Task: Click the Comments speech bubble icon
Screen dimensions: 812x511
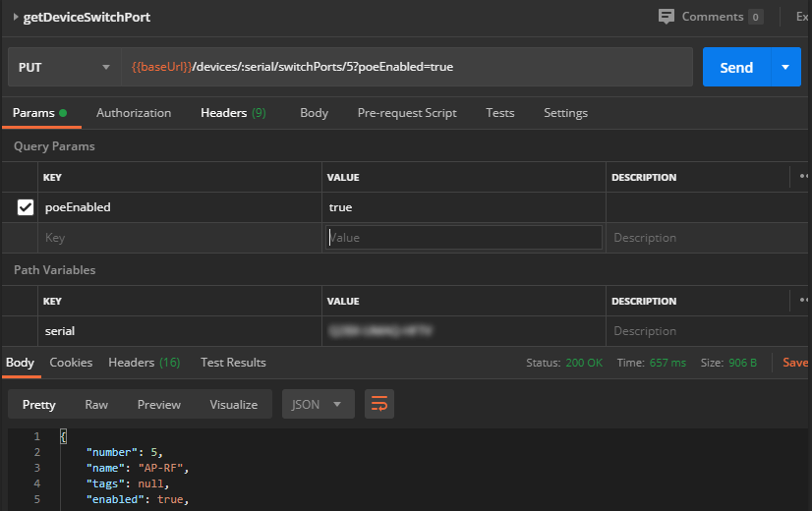Action: tap(667, 17)
